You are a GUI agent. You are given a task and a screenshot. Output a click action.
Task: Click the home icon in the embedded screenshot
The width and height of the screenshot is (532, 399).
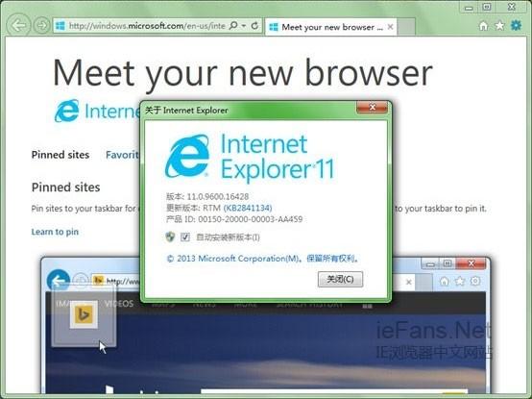[x=444, y=281]
